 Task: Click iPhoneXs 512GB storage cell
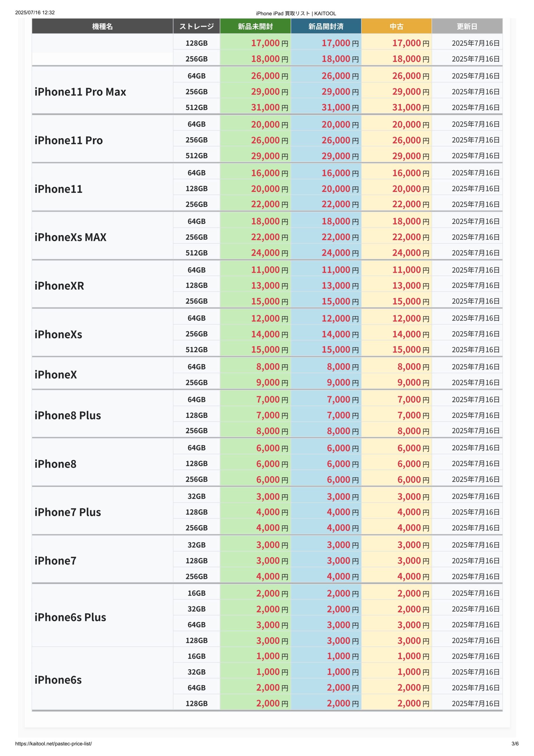[x=196, y=349]
